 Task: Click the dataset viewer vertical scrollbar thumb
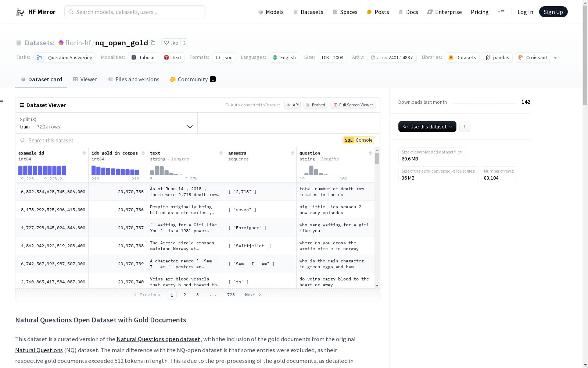377,158
